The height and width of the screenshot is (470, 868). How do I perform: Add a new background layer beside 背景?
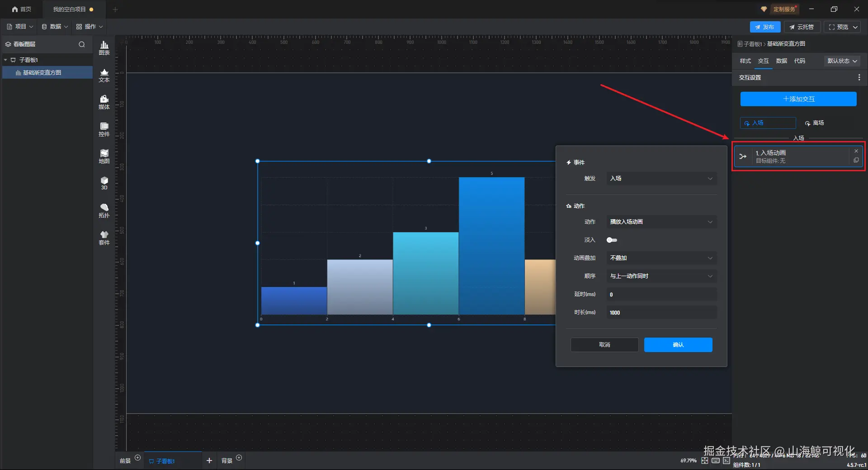[x=239, y=458]
